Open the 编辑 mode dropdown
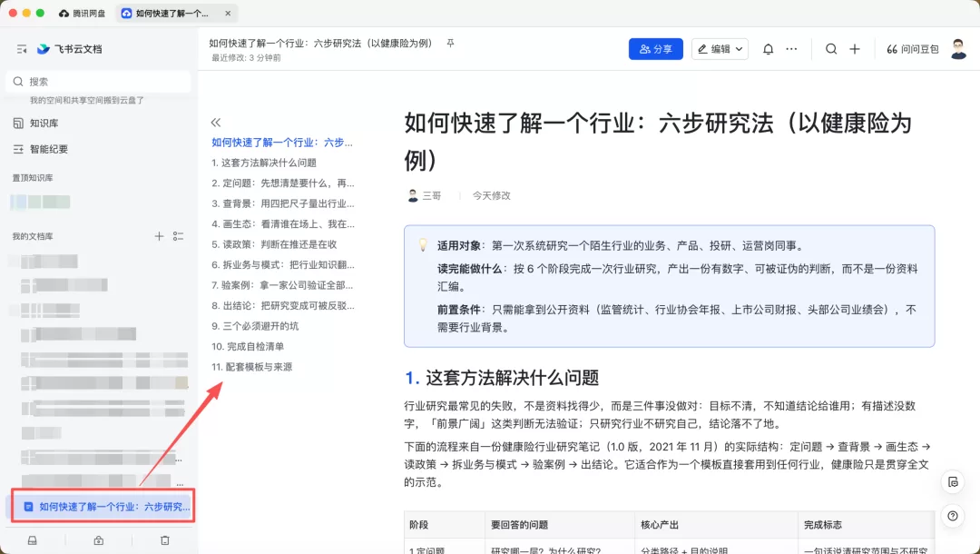 (x=720, y=49)
